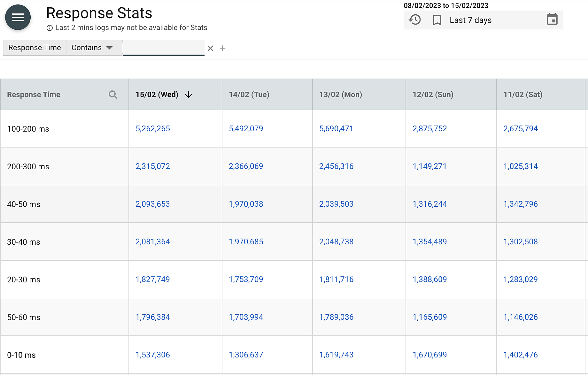
Task: Click the history clock icon
Action: pos(415,20)
